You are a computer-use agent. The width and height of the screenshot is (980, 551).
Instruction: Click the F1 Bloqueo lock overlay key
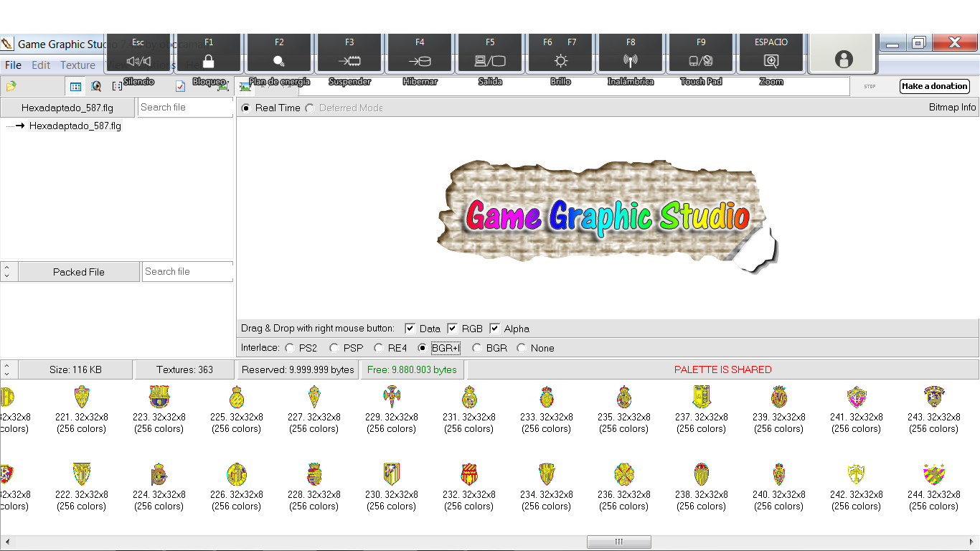pyautogui.click(x=209, y=54)
